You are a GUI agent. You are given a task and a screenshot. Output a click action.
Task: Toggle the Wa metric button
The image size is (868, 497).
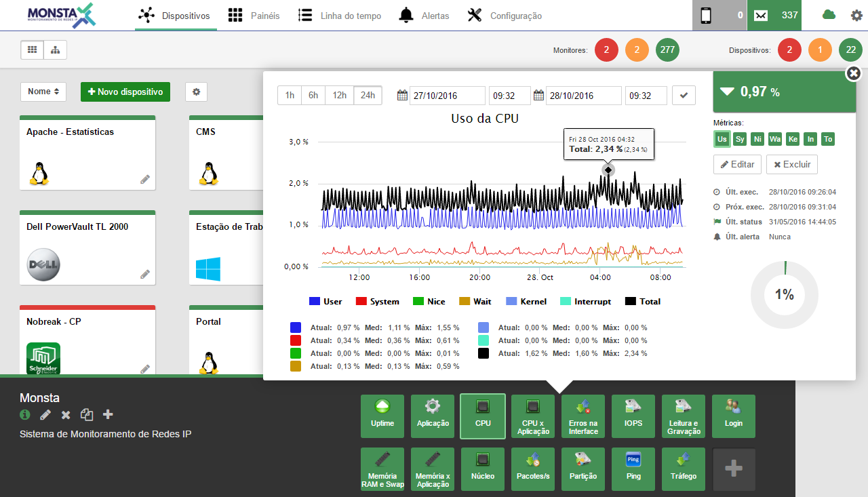775,139
